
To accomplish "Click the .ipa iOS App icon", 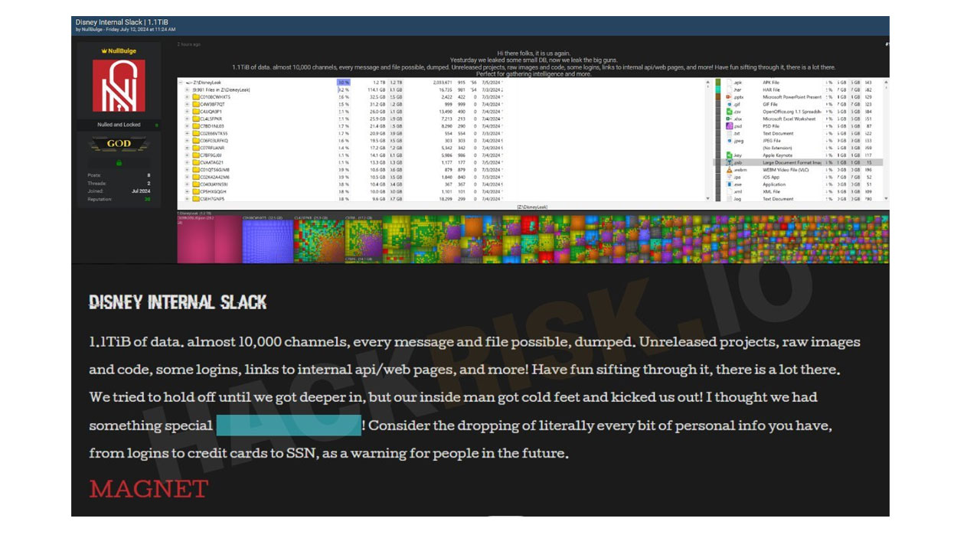I will coord(730,177).
